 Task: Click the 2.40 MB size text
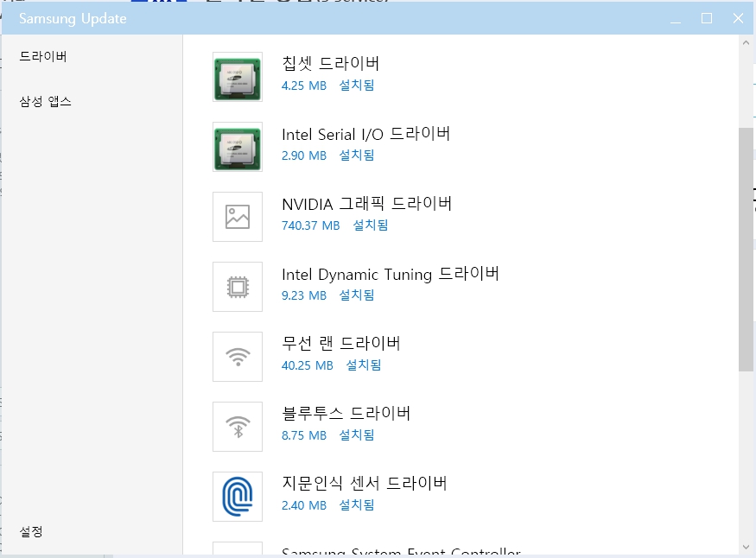(x=304, y=505)
